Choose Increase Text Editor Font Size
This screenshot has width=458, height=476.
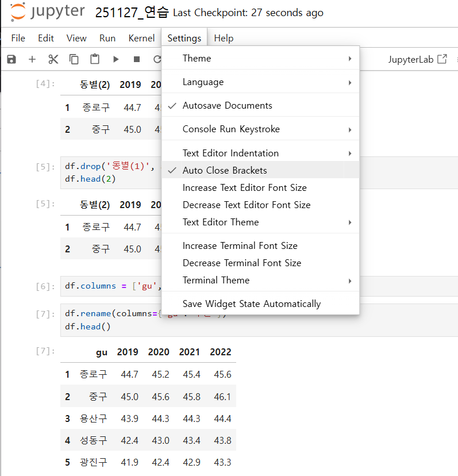click(244, 188)
